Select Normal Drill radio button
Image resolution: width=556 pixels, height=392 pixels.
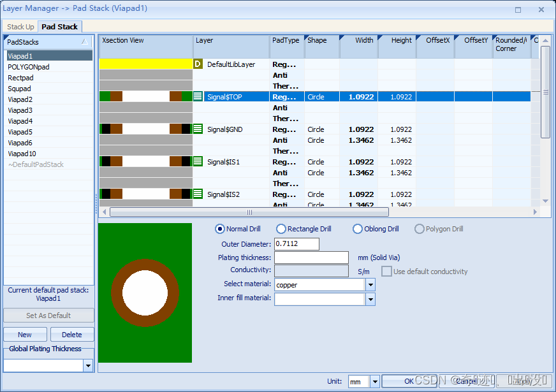point(220,229)
